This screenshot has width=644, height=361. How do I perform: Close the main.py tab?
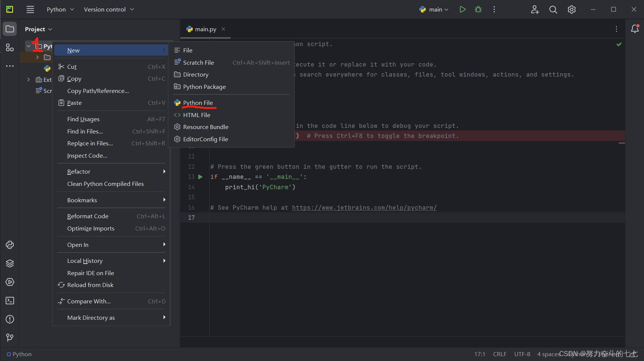[223, 29]
